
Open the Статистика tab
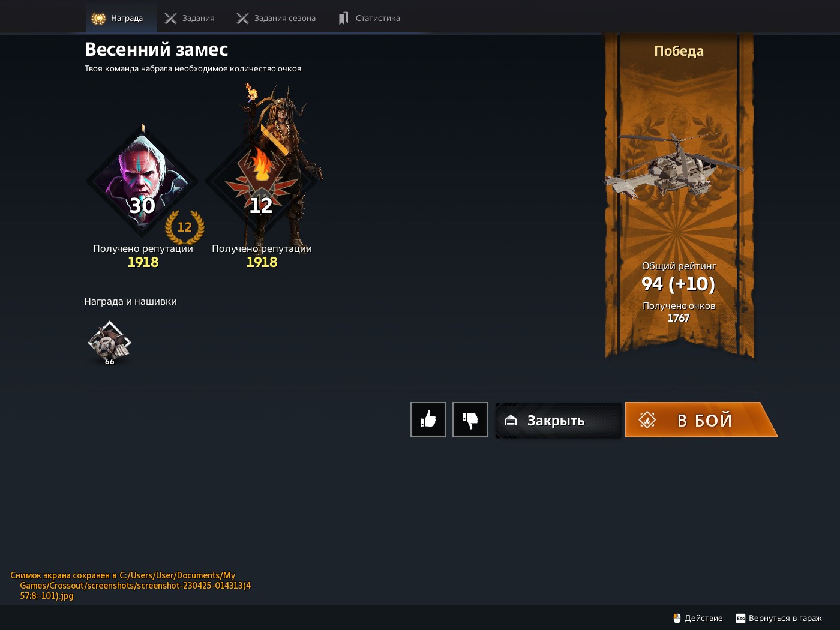370,18
